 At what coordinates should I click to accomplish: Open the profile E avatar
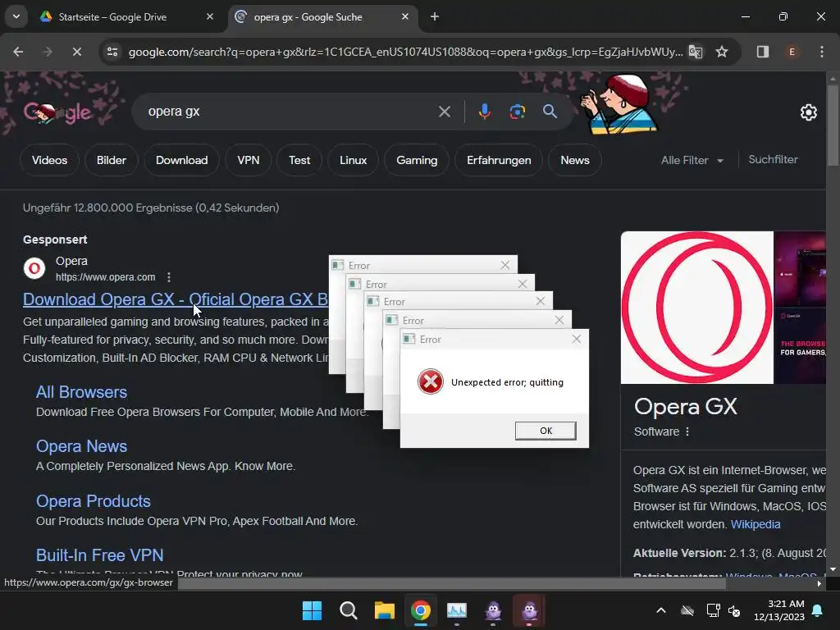(x=792, y=52)
